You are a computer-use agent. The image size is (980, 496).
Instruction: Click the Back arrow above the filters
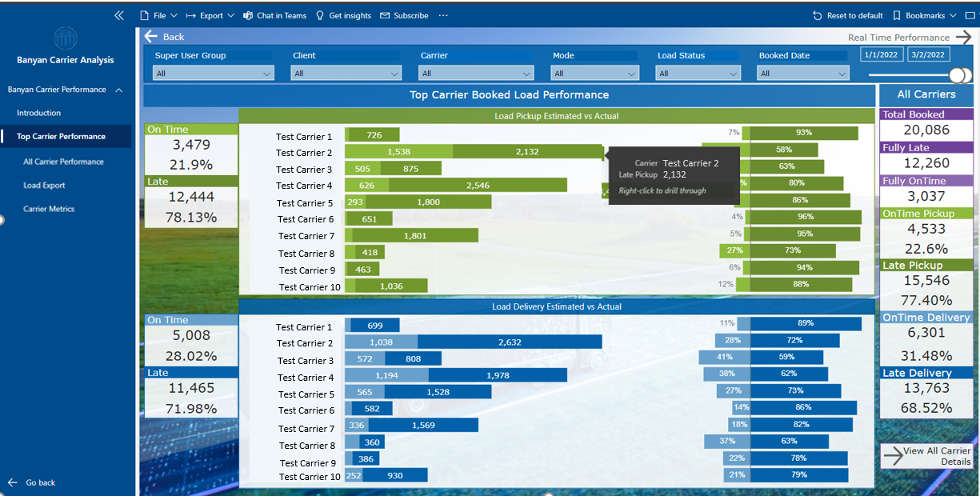point(151,36)
